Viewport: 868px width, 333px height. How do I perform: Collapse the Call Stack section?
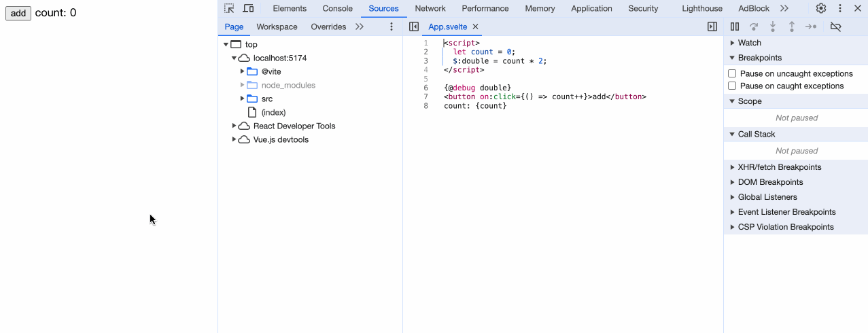tap(756, 135)
